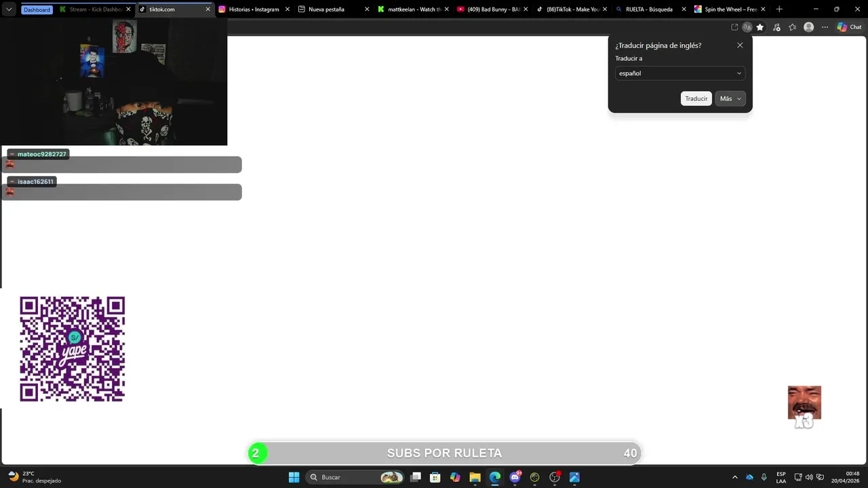This screenshot has width=868, height=488.
Task: Open the app/external window icon in address bar
Action: (734, 27)
